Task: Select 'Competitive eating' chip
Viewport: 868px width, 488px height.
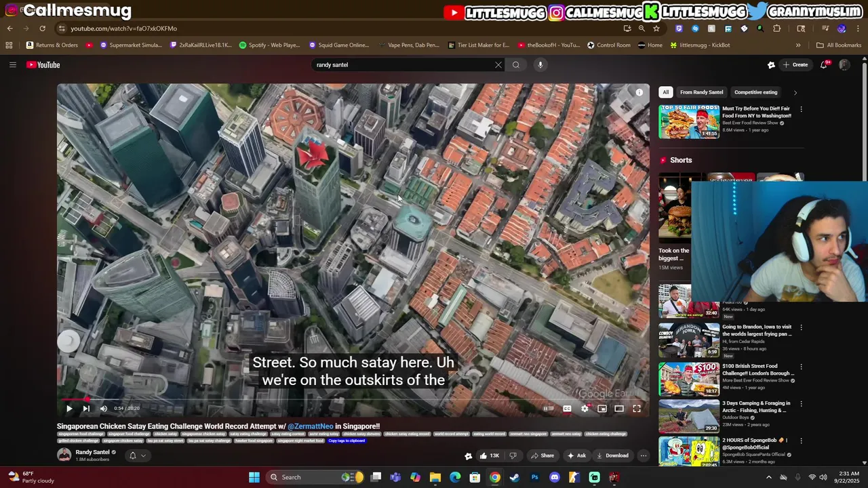Action: tap(755, 92)
